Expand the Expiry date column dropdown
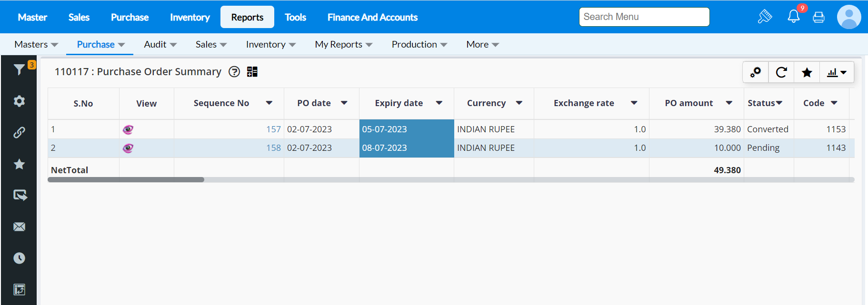 (439, 103)
